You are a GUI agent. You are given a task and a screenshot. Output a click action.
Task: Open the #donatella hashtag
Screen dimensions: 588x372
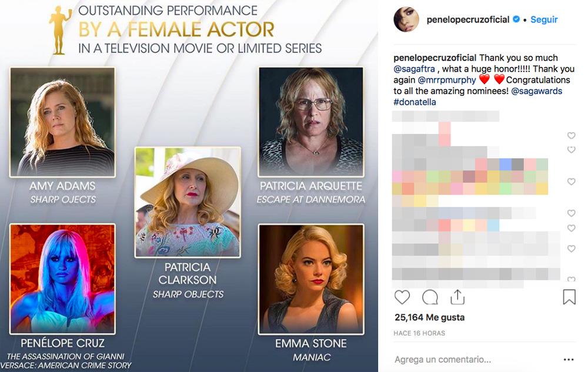[415, 102]
